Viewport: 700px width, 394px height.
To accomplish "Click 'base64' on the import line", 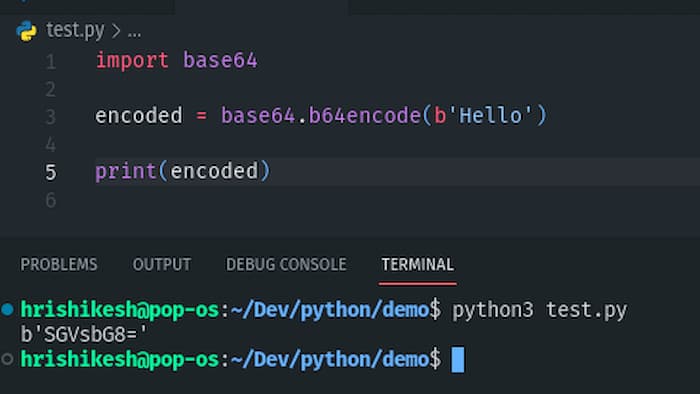I will click(220, 60).
